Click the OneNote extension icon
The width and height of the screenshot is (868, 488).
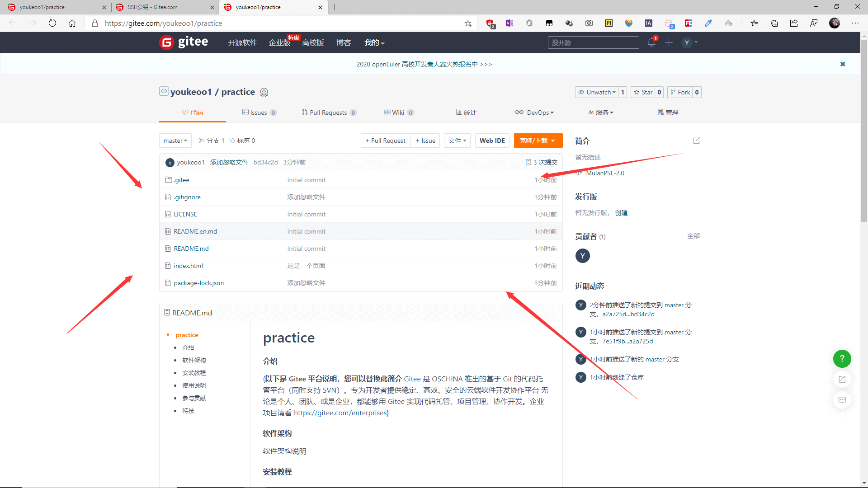click(509, 23)
